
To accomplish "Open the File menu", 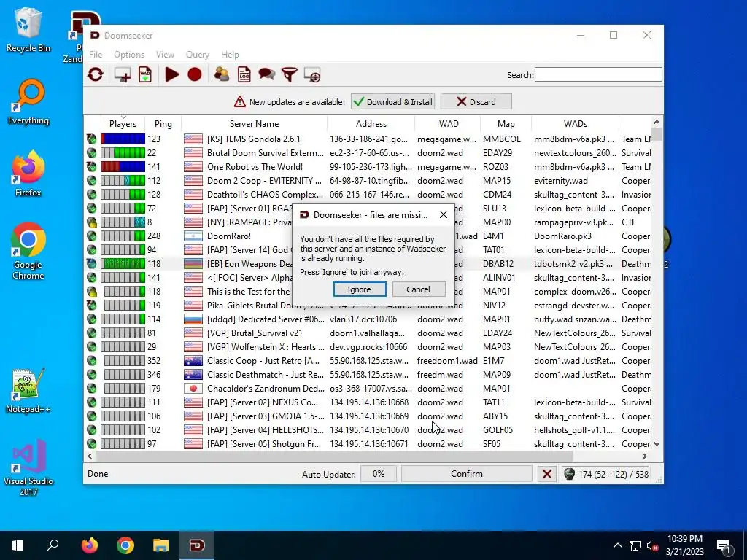I will [x=96, y=55].
